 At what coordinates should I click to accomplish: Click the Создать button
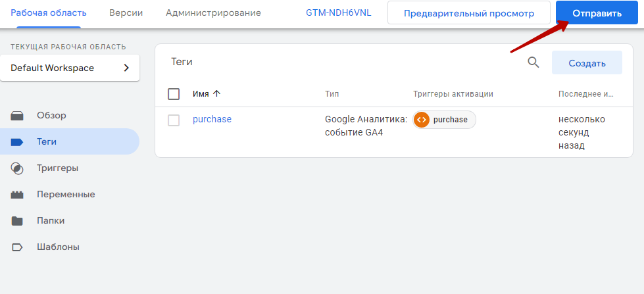pos(587,63)
